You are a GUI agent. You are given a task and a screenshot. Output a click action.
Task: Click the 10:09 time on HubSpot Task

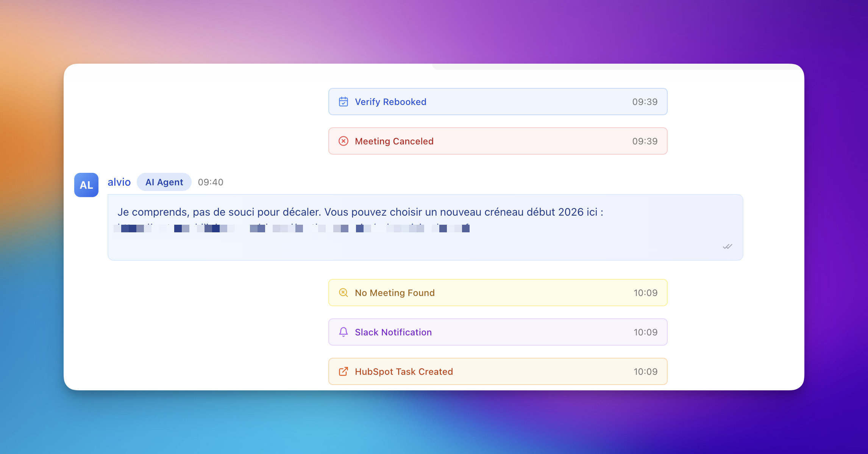(645, 371)
